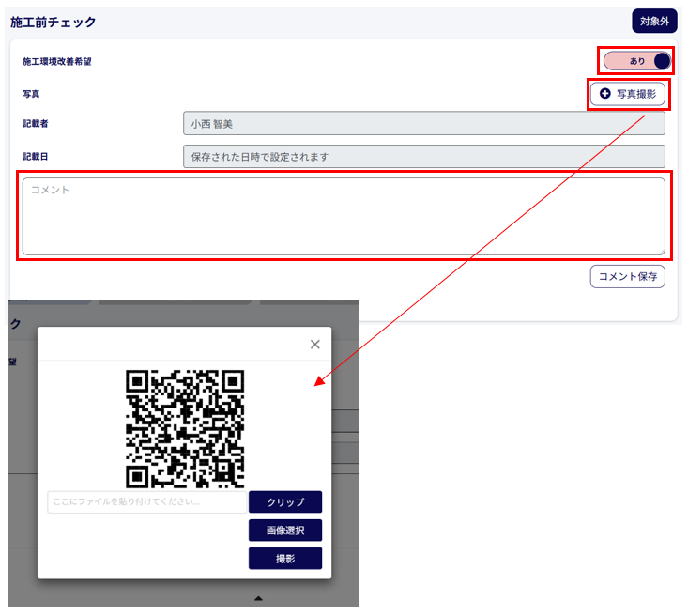This screenshot has width=688, height=616.
Task: Click the QR code image
Action: tap(185, 429)
